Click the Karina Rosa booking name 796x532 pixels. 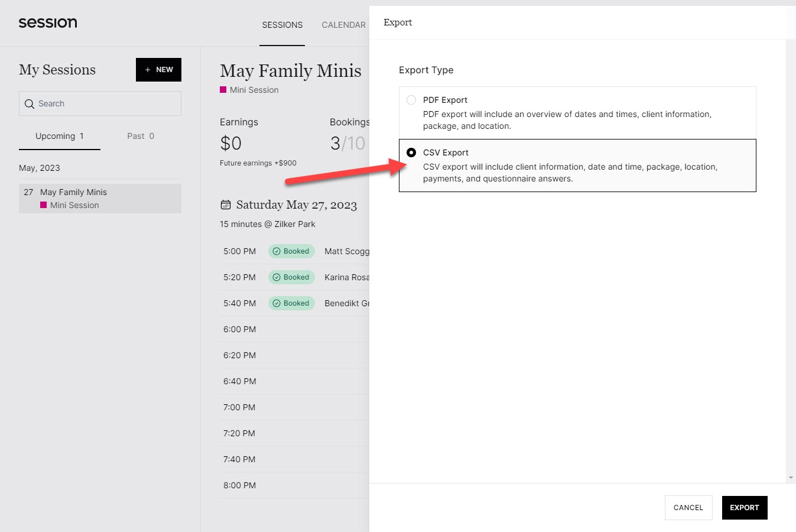pos(347,277)
